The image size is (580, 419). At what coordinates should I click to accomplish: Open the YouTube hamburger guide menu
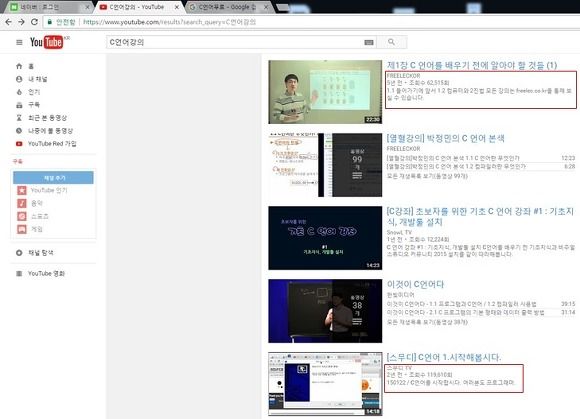[19, 43]
